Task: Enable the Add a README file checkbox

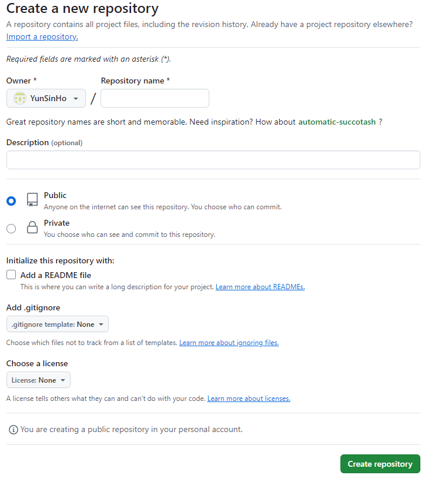Action: [11, 275]
